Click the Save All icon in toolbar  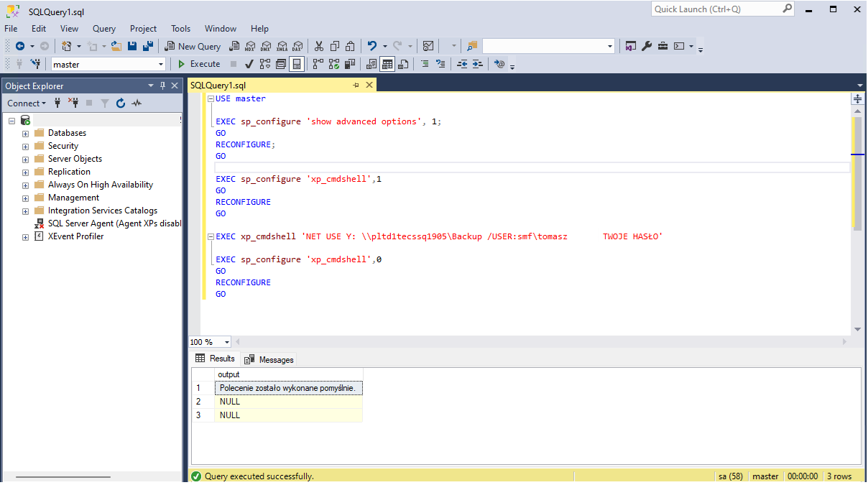point(147,46)
